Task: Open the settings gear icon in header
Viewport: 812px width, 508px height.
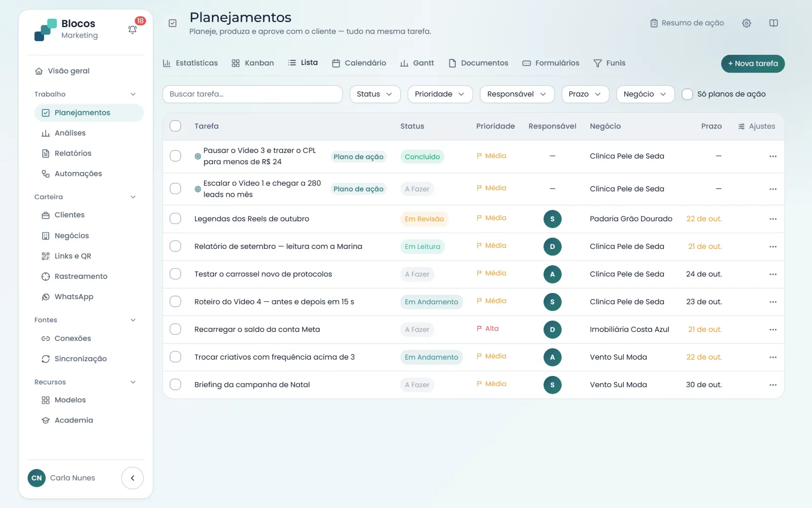Action: [747, 23]
